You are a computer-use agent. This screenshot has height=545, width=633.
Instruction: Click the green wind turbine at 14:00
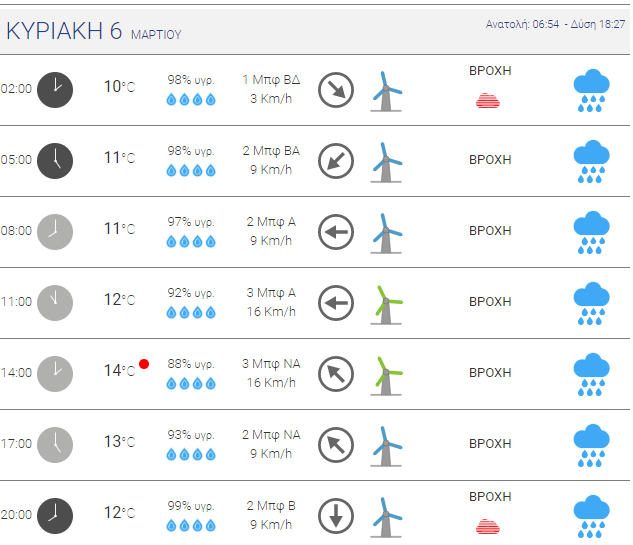(386, 376)
